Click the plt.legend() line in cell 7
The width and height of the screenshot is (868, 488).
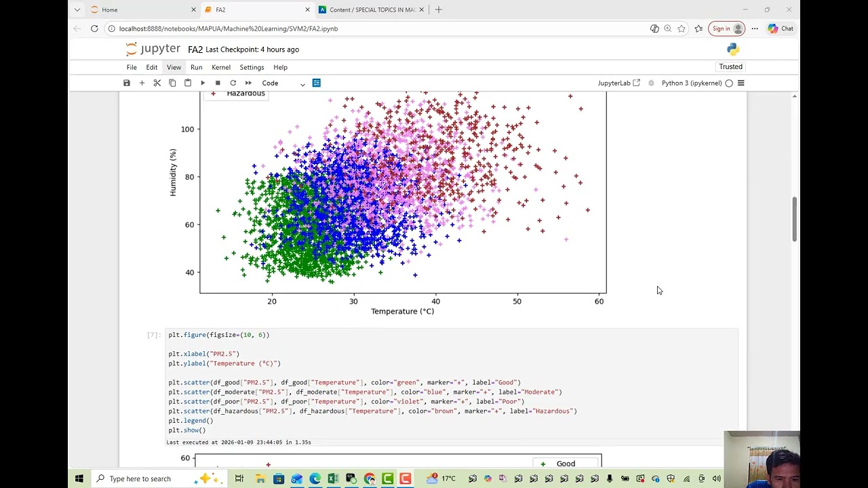191,420
